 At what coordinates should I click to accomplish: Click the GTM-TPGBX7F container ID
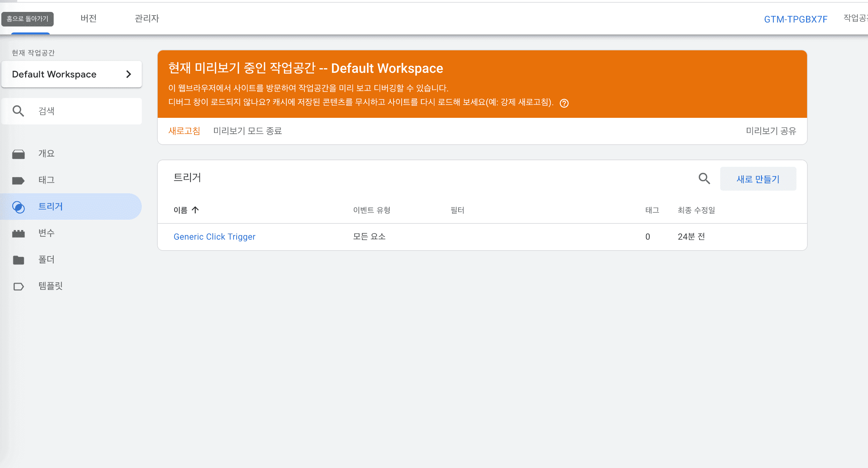point(795,19)
